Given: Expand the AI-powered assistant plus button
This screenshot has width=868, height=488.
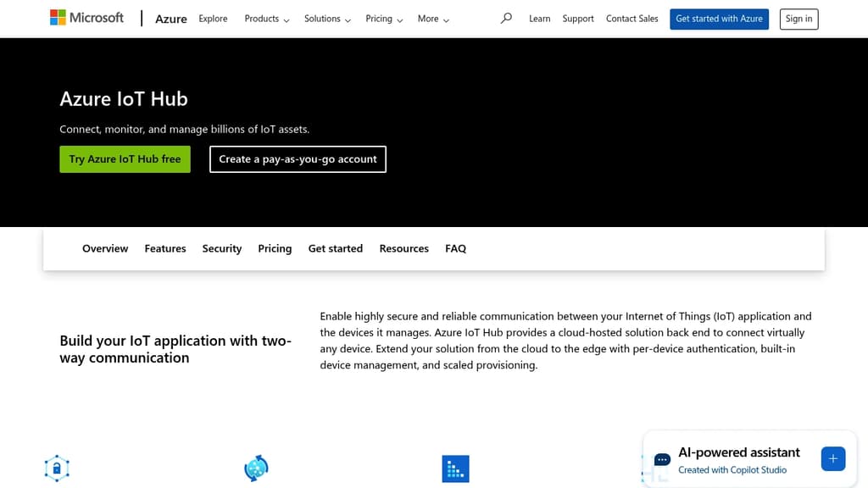Looking at the screenshot, I should (833, 458).
